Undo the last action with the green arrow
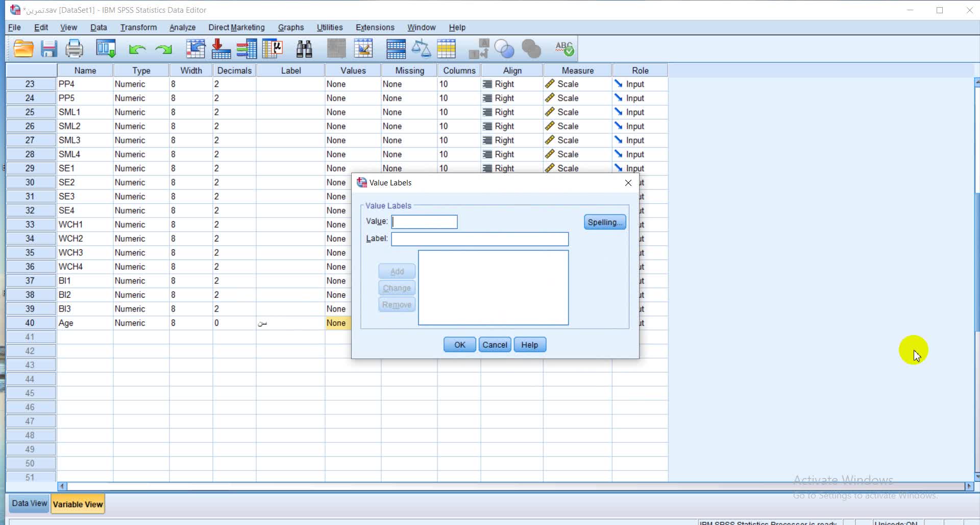980x525 pixels. [x=137, y=50]
